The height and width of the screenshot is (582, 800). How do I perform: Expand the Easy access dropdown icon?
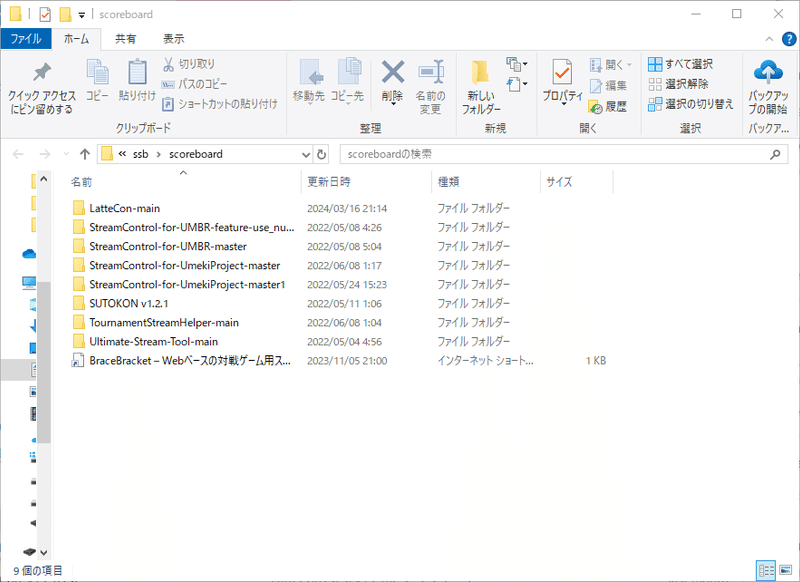(516, 84)
